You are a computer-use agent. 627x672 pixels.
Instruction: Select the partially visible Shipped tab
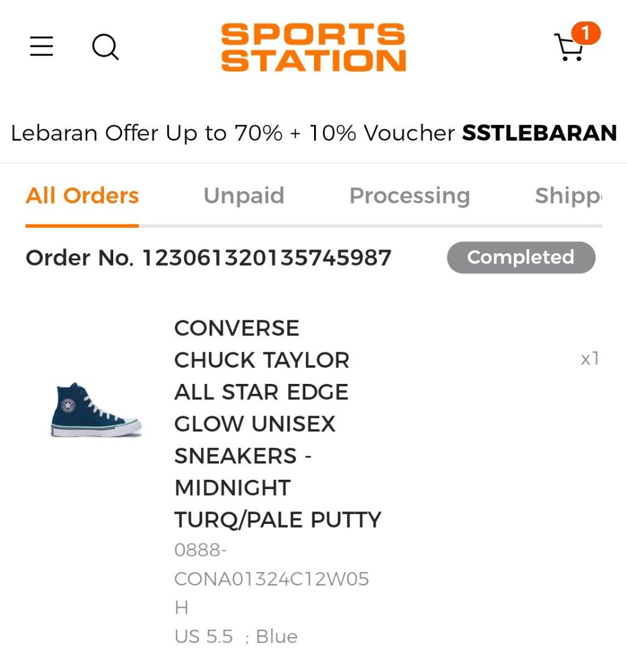click(568, 195)
